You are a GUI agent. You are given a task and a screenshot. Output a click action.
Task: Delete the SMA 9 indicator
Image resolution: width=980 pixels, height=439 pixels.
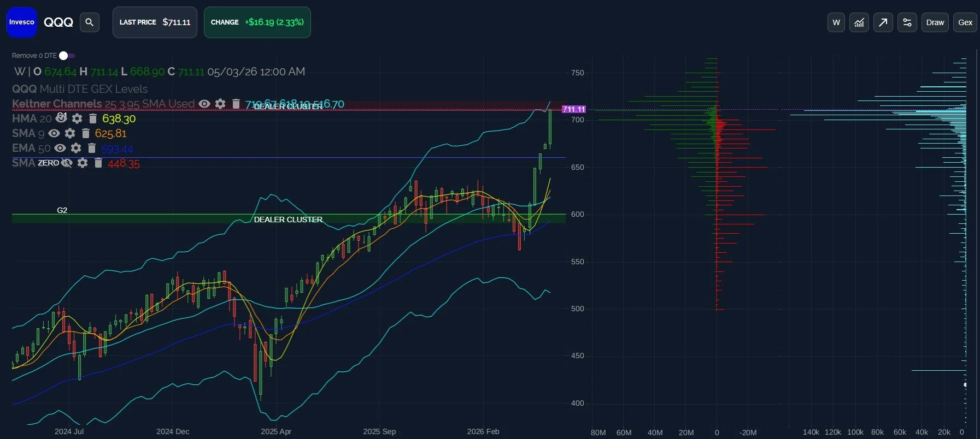(86, 133)
